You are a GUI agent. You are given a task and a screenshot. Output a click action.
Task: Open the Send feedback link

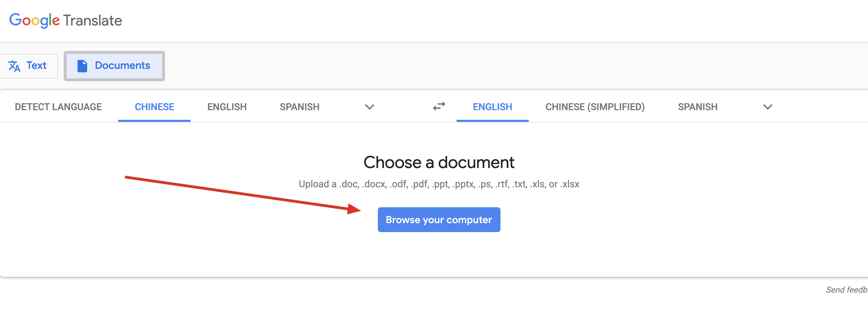tap(847, 290)
